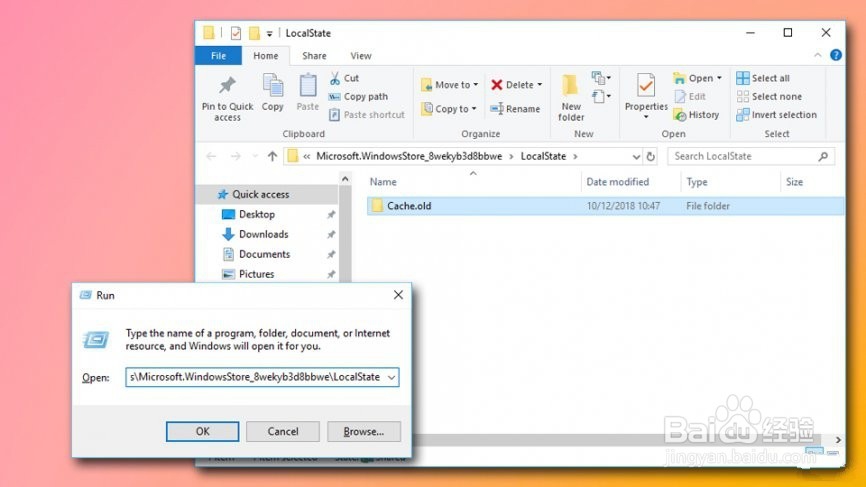Refresh the LocalState folder view
Viewport: 866px width, 487px height.
651,157
